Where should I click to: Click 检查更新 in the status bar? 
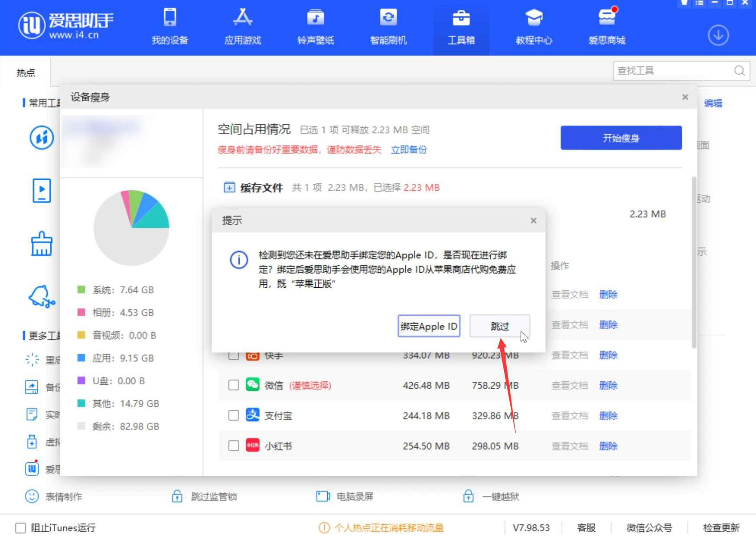721,528
